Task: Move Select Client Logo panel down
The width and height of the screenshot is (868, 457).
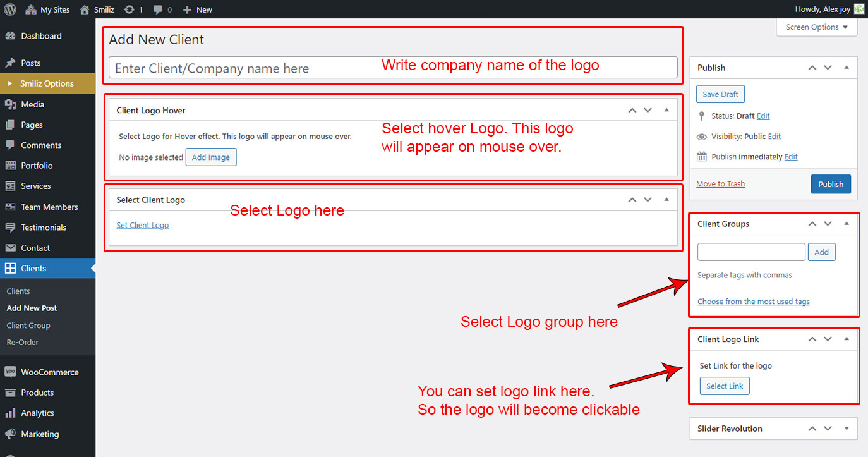Action: coord(648,200)
